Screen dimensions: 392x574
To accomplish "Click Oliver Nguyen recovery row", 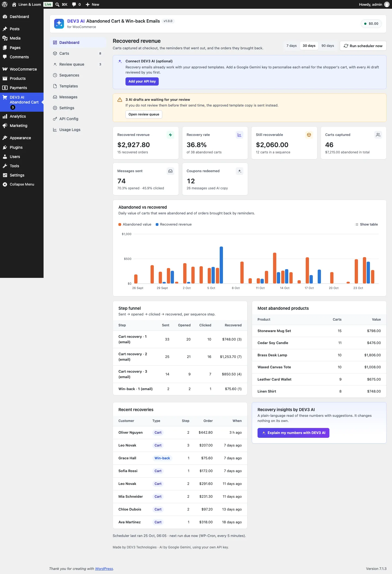I will (x=180, y=433).
